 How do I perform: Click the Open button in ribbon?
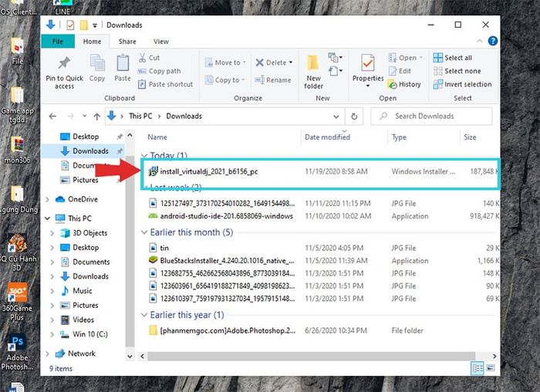(405, 58)
